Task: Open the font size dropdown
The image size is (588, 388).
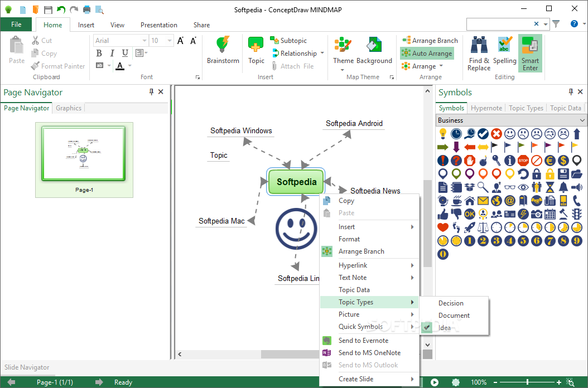Action: click(x=170, y=41)
